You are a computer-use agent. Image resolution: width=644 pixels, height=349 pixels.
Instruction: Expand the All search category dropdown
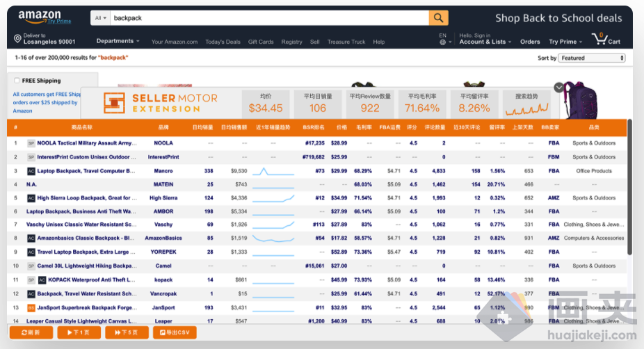click(x=101, y=18)
